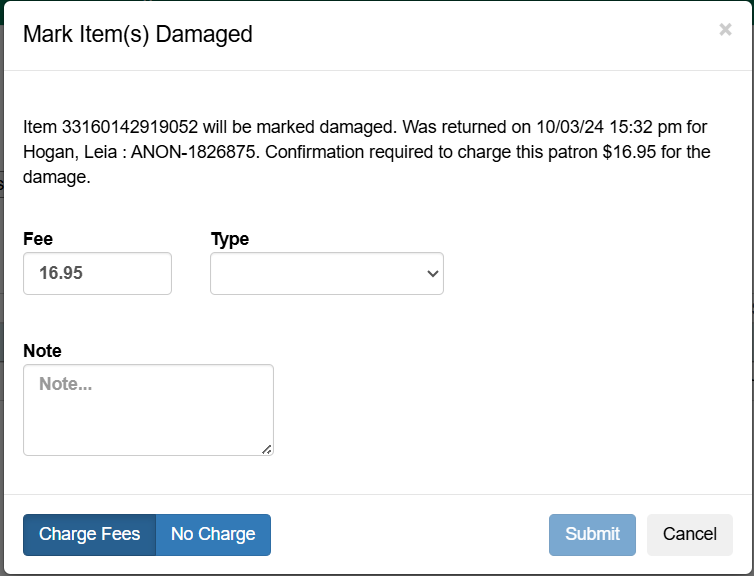Open the Type dropdown menu
The width and height of the screenshot is (754, 576).
click(x=326, y=273)
